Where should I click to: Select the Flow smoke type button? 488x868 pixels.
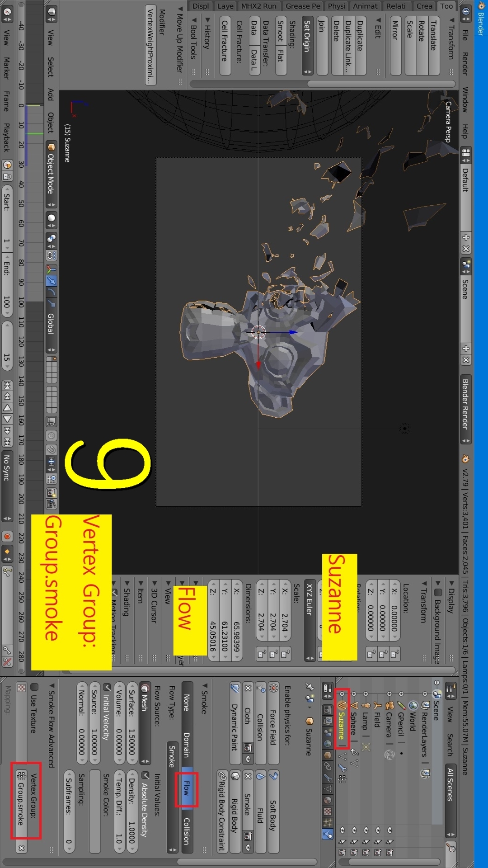pyautogui.click(x=187, y=789)
